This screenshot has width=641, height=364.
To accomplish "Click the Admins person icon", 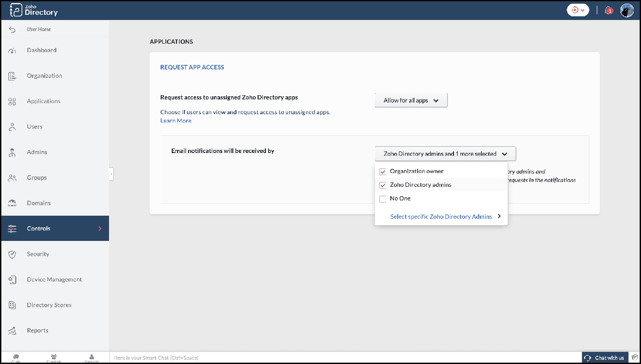I will tap(13, 152).
